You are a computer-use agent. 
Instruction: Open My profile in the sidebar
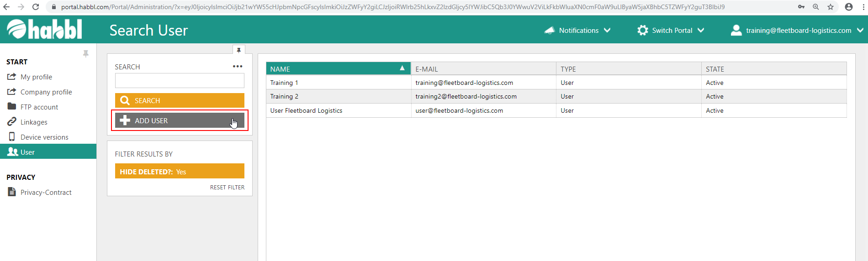[x=36, y=77]
